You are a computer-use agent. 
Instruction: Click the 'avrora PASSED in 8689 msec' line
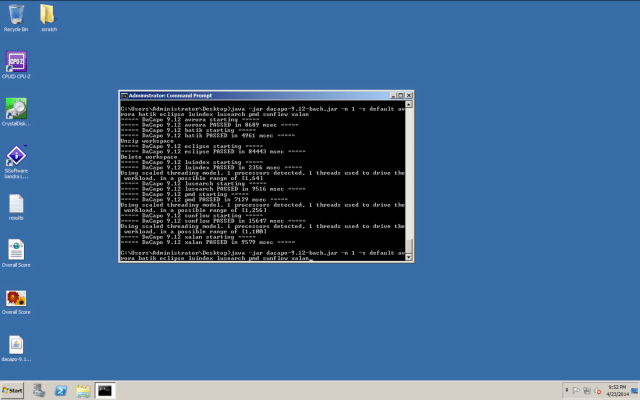point(209,125)
